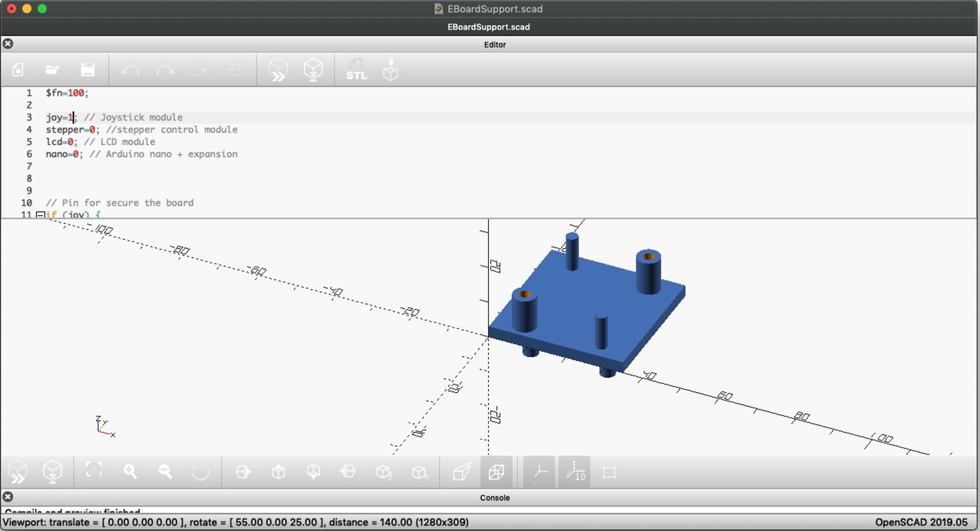Toggle the Orthogonal projection button

(496, 472)
